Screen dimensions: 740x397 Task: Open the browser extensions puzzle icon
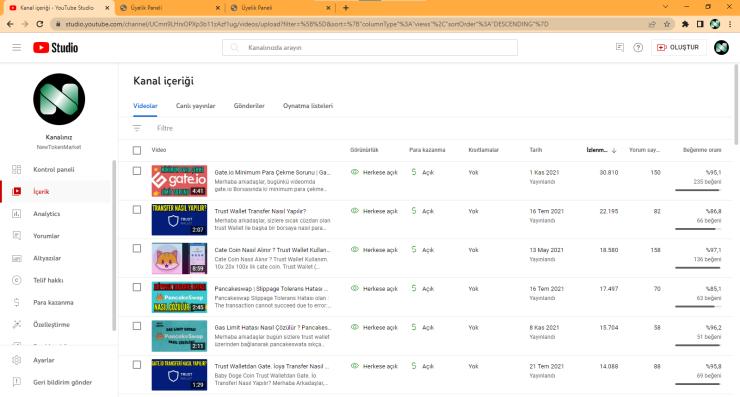click(x=685, y=24)
